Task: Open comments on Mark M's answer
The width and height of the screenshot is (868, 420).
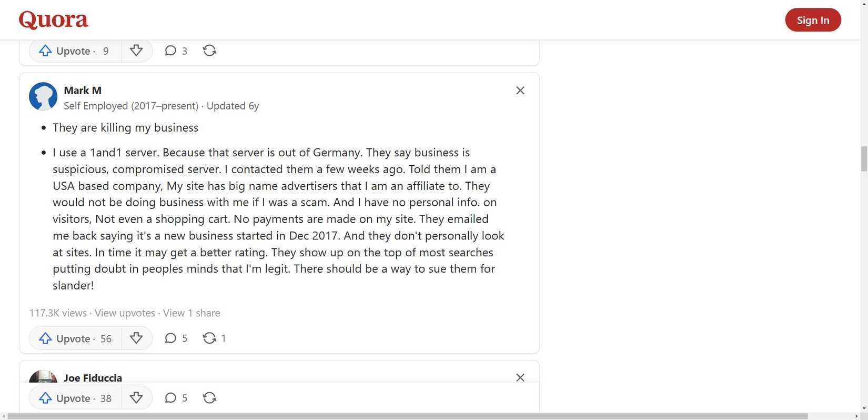Action: point(176,338)
